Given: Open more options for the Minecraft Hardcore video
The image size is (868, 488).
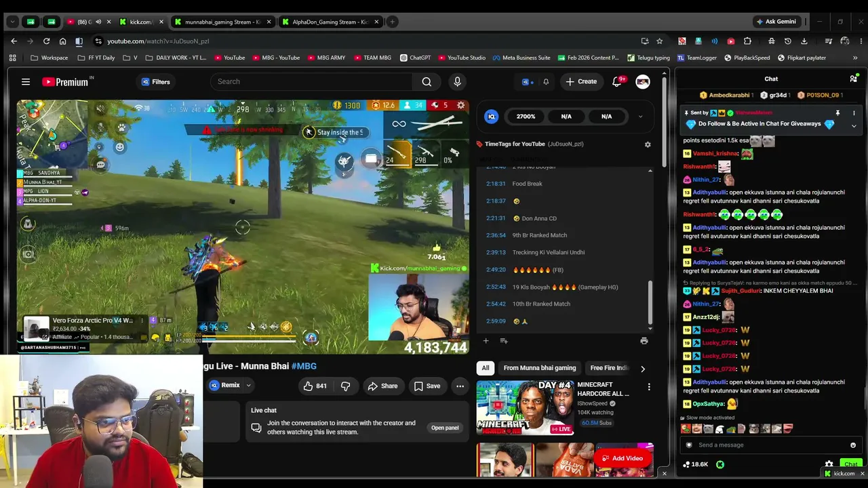Looking at the screenshot, I should 649,387.
